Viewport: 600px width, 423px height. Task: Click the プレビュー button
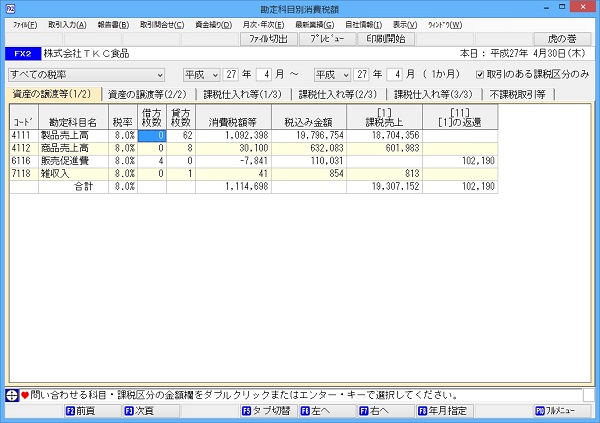[x=328, y=39]
